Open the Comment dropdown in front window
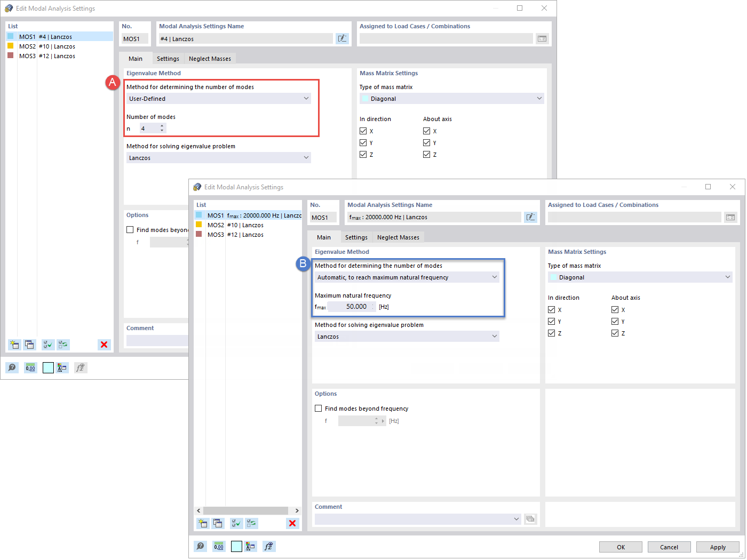Viewport: 747px width, 560px height. [418, 519]
